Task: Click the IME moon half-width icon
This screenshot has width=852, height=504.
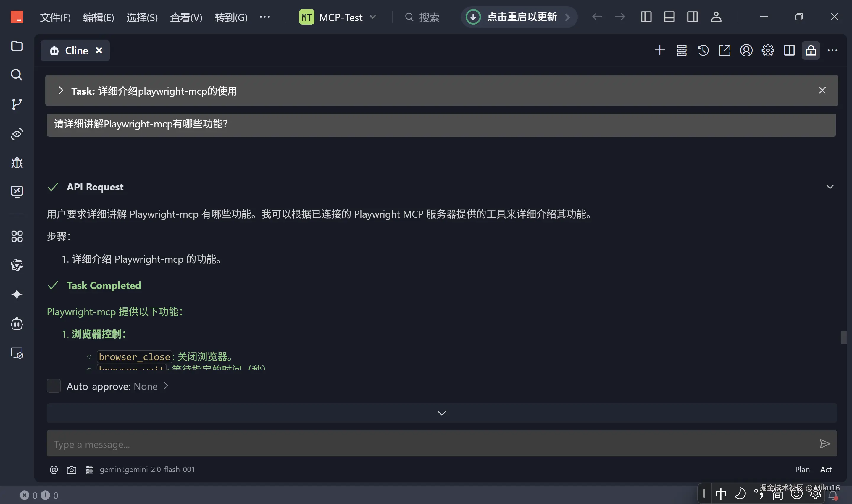Action: pos(740,494)
